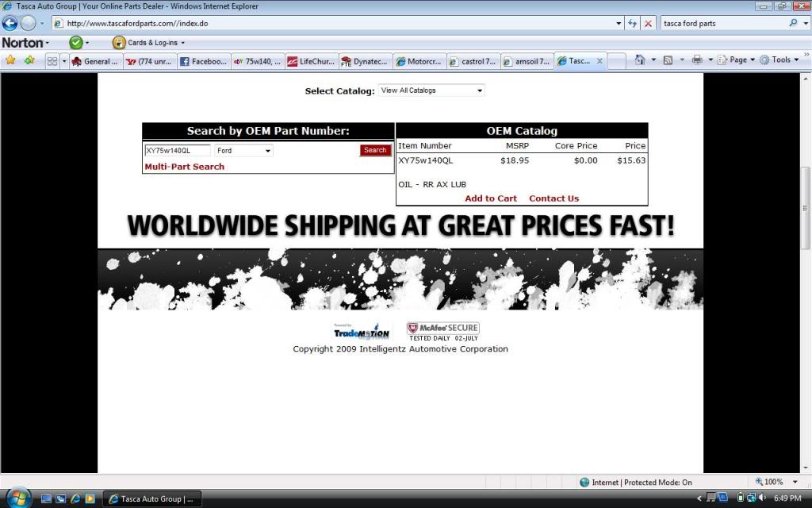Image resolution: width=812 pixels, height=508 pixels.
Task: Close the active 'Tasc...' tab
Action: click(599, 60)
